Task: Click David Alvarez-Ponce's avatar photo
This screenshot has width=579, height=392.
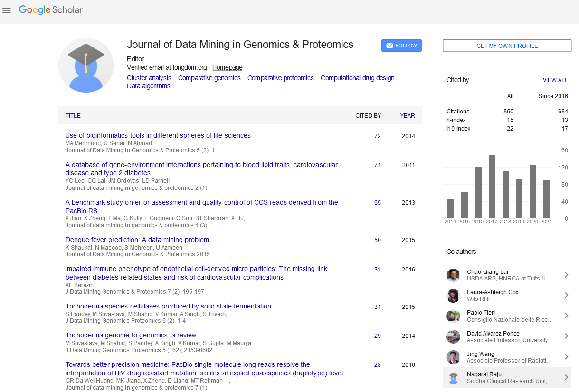Action: click(453, 337)
